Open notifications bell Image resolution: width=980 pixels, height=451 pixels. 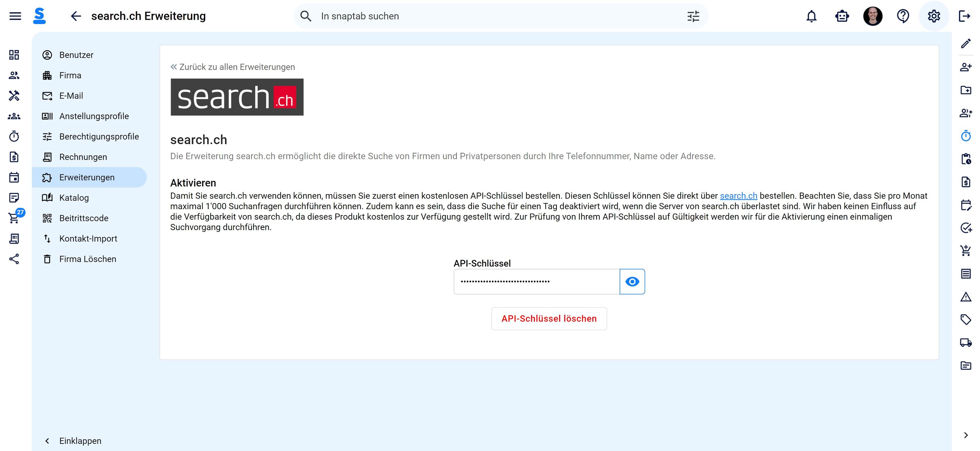coord(812,16)
